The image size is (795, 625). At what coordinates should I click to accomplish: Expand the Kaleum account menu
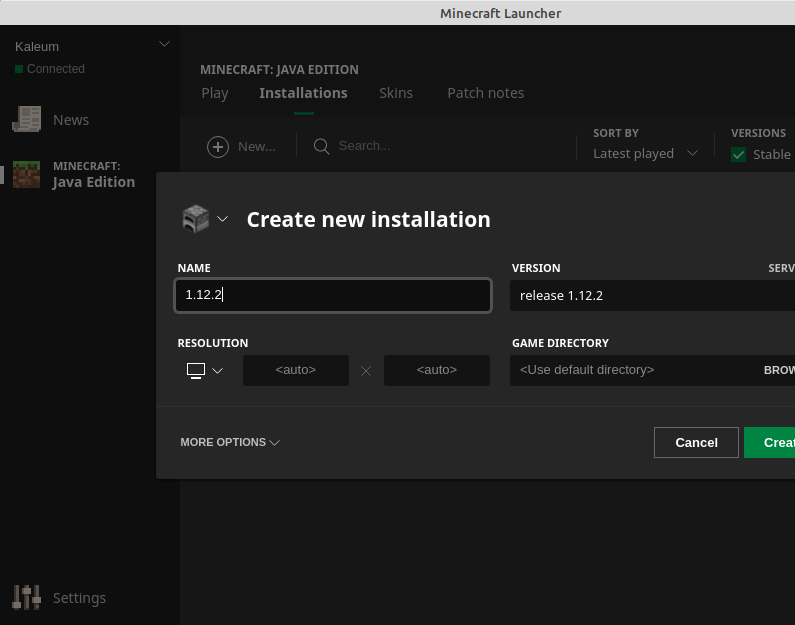pos(165,45)
